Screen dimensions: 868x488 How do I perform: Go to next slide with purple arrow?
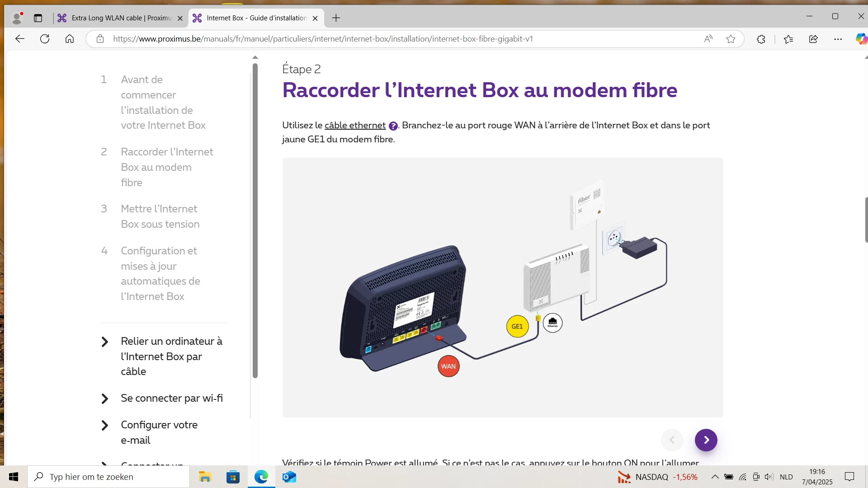point(706,440)
